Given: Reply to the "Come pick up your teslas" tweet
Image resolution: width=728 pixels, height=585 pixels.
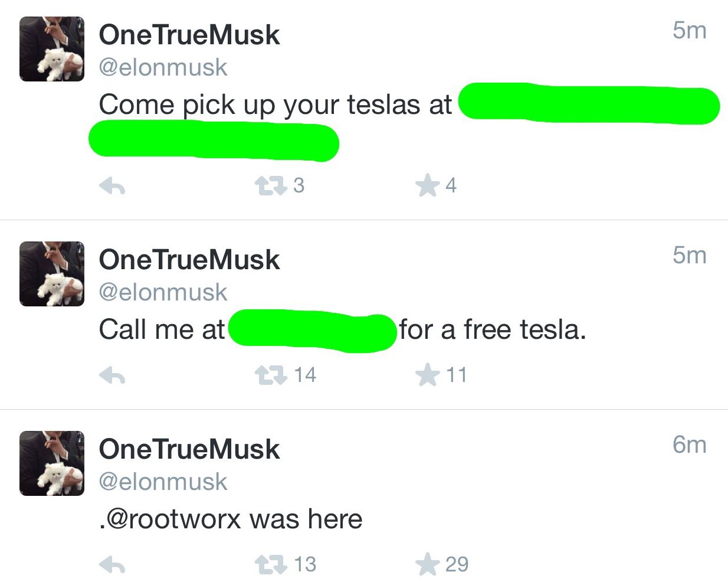Looking at the screenshot, I should pyautogui.click(x=112, y=187).
